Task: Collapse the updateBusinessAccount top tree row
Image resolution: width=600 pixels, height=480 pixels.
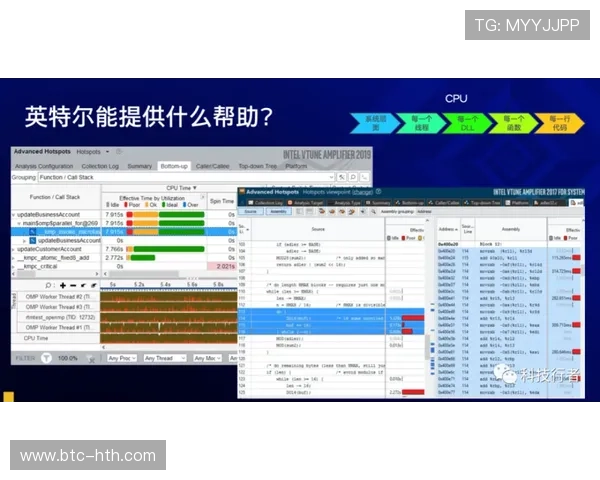Action: [x=14, y=215]
